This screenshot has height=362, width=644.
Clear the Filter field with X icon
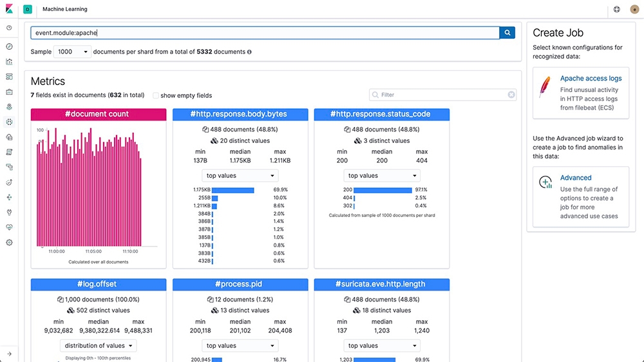click(511, 95)
